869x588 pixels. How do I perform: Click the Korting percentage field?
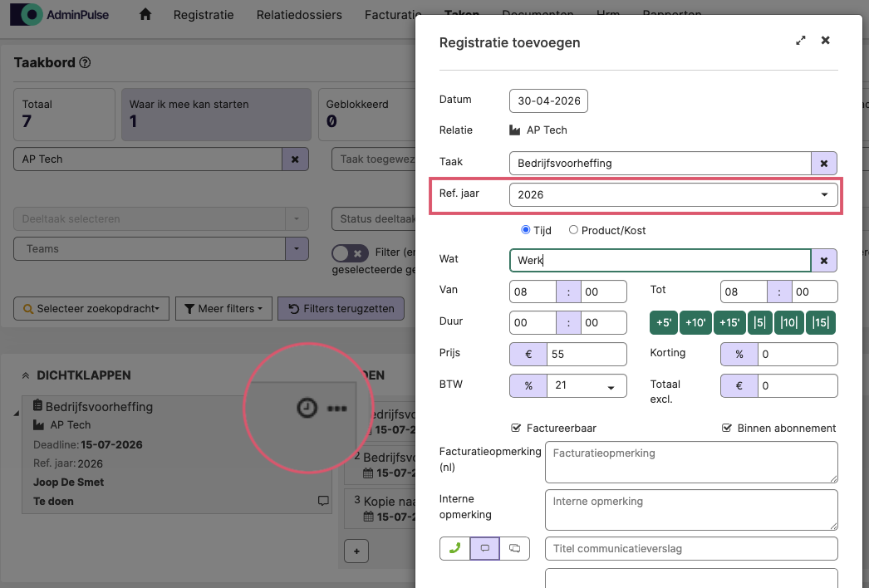click(798, 354)
